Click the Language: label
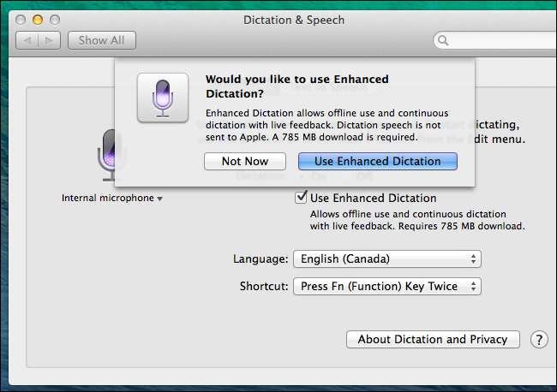This screenshot has width=557, height=392. [261, 259]
